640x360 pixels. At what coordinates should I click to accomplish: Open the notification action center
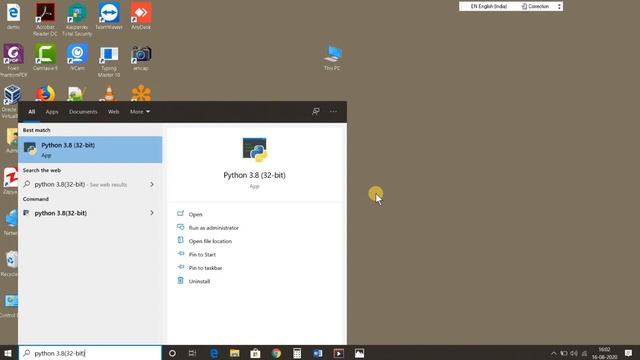[628, 353]
